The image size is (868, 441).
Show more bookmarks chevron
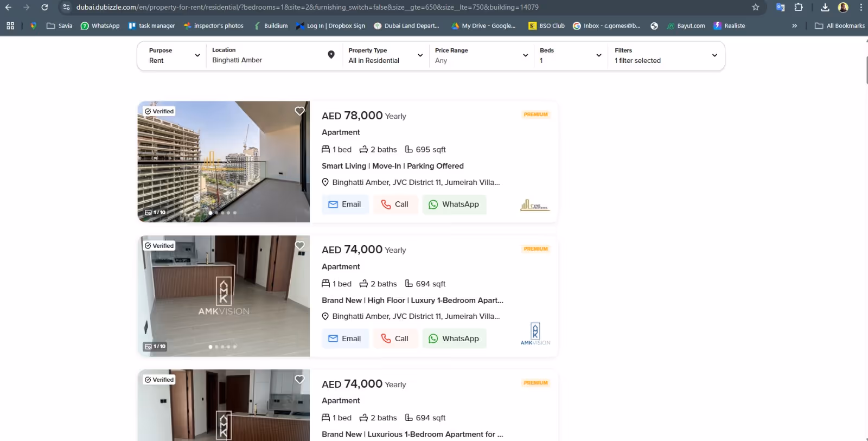point(794,25)
